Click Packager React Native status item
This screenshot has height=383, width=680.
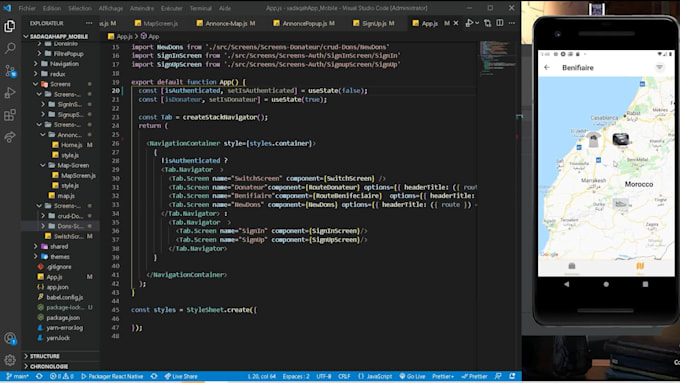click(112, 376)
